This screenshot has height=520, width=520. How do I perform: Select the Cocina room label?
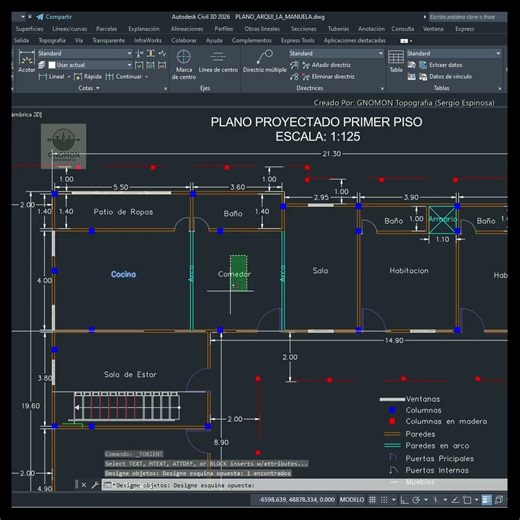point(123,274)
